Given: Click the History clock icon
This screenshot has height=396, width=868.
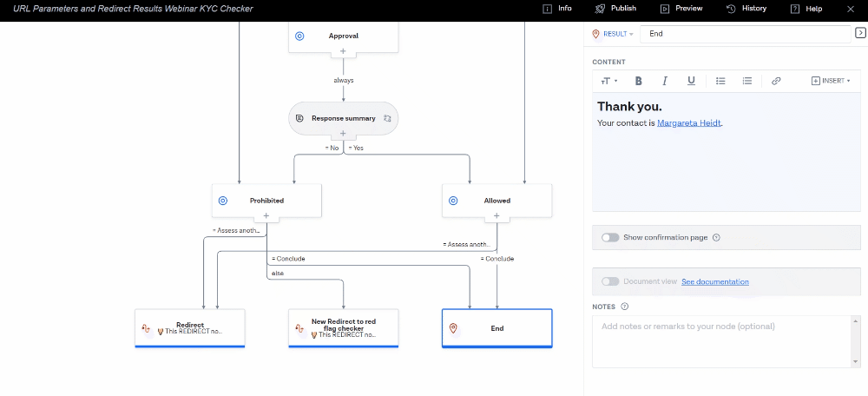Looking at the screenshot, I should [x=731, y=9].
